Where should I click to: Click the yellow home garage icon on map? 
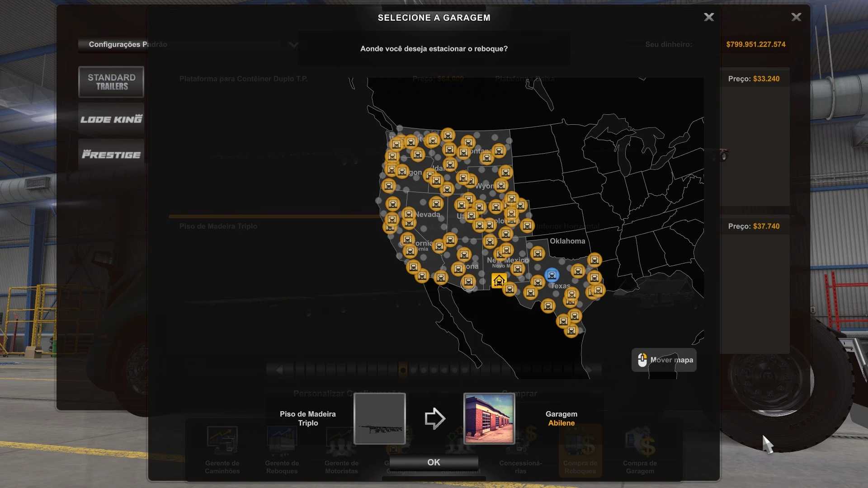(499, 281)
